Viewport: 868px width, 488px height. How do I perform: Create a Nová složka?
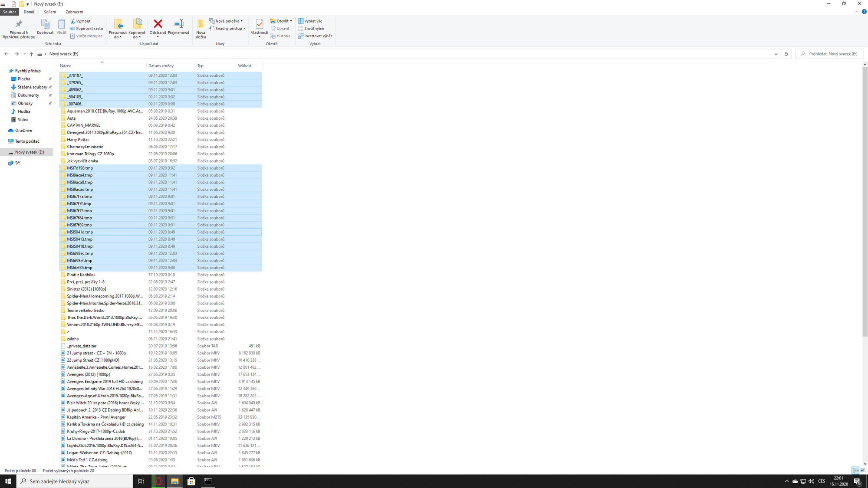tap(201, 29)
